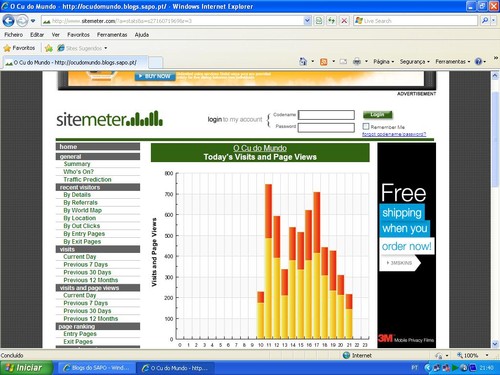
Task: Open the address bar history dropdown
Action: (307, 21)
